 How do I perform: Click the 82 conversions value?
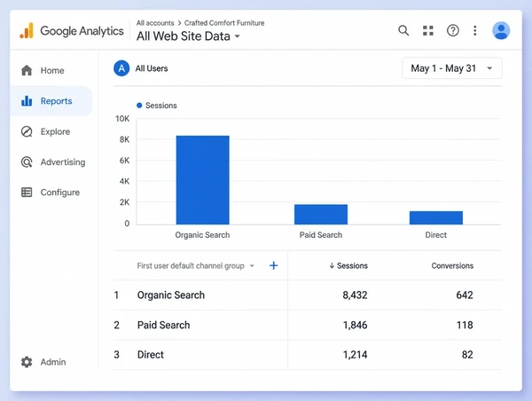(467, 355)
